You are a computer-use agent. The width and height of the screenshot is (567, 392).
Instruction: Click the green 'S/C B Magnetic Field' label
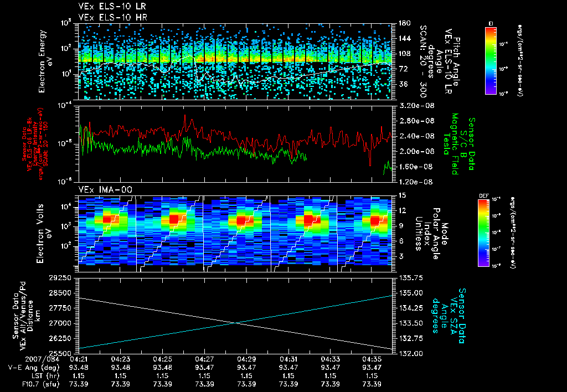pyautogui.click(x=459, y=144)
